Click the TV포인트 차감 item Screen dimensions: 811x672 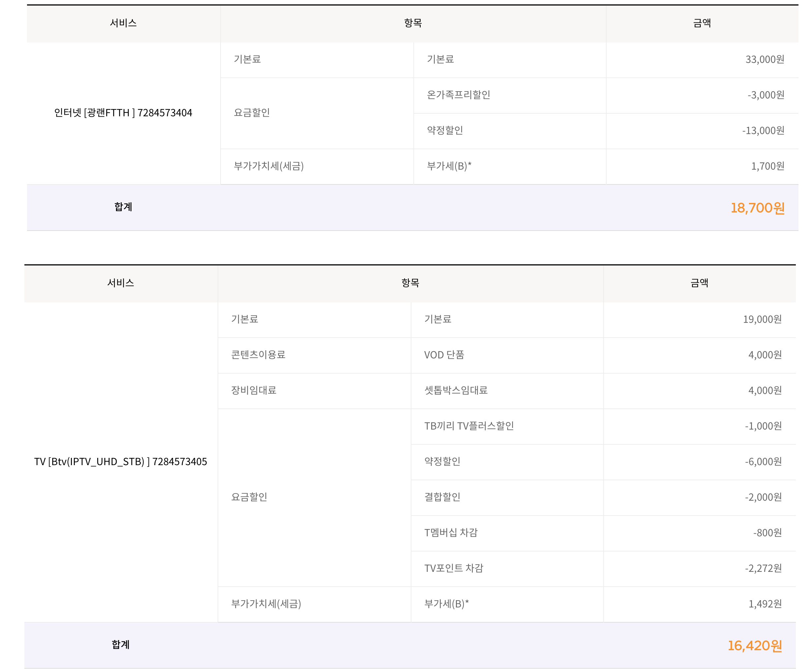point(453,568)
